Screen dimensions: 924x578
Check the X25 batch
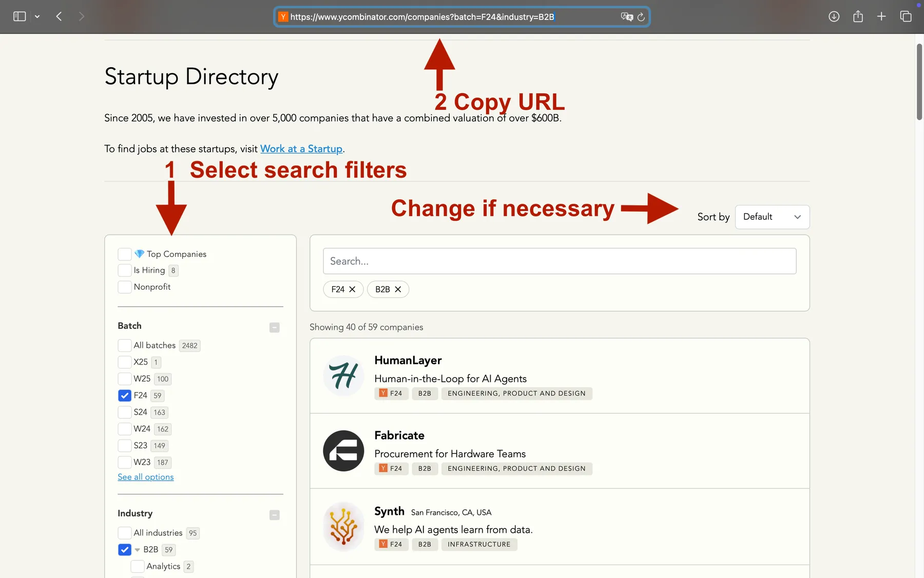click(124, 362)
